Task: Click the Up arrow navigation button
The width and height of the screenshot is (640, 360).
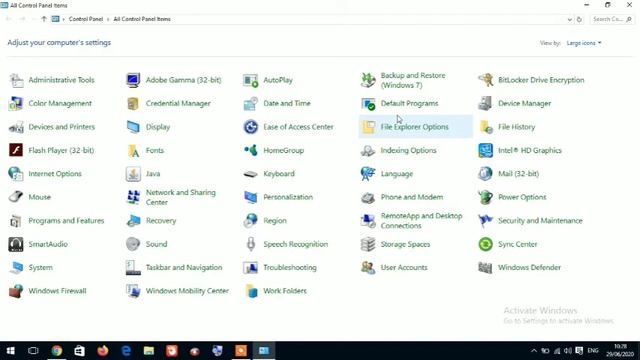Action: pos(44,19)
